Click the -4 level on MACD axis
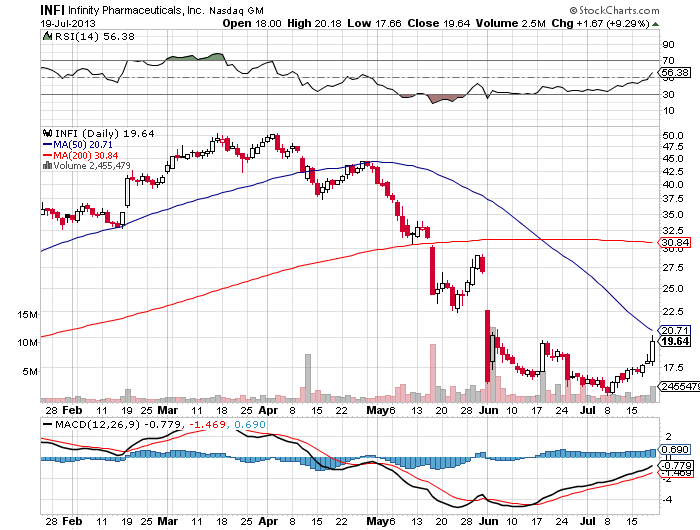 pyautogui.click(x=667, y=500)
